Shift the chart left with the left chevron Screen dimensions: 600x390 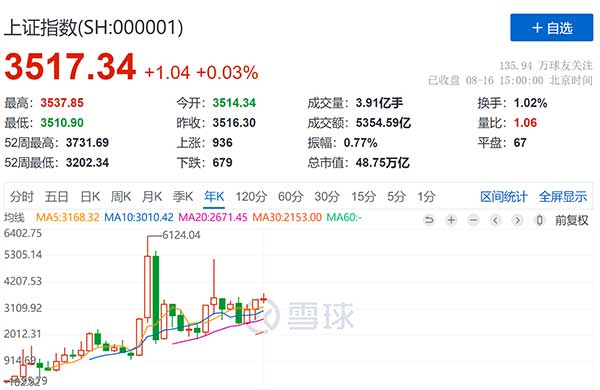pyautogui.click(x=496, y=220)
